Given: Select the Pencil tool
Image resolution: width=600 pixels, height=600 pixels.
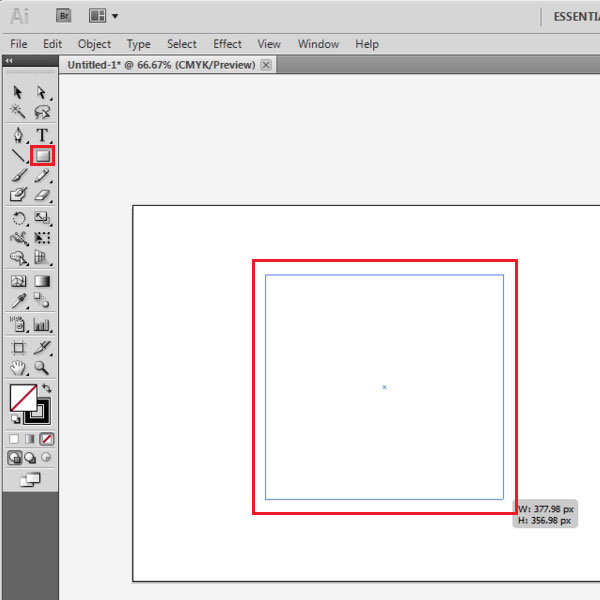Looking at the screenshot, I should [x=42, y=176].
